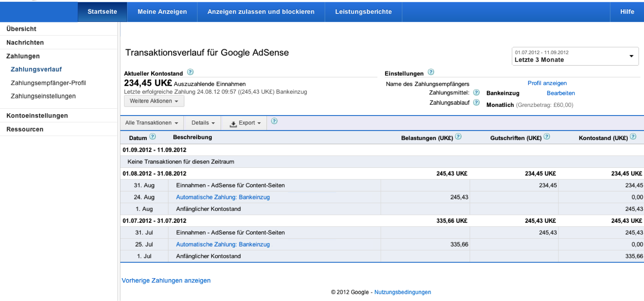Screen dimensions: 644x301
Task: Expand Weitere Aktionen dropdown
Action: click(154, 101)
